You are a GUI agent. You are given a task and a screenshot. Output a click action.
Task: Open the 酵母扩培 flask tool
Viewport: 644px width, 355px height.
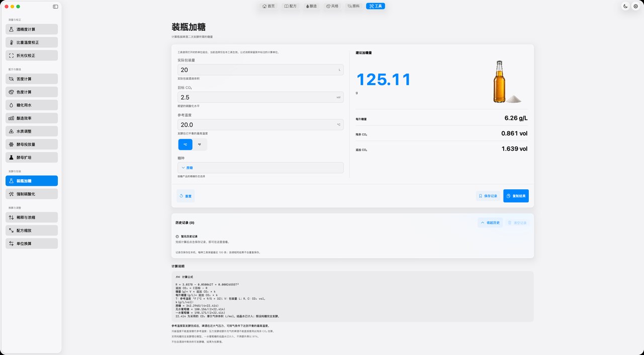point(32,158)
